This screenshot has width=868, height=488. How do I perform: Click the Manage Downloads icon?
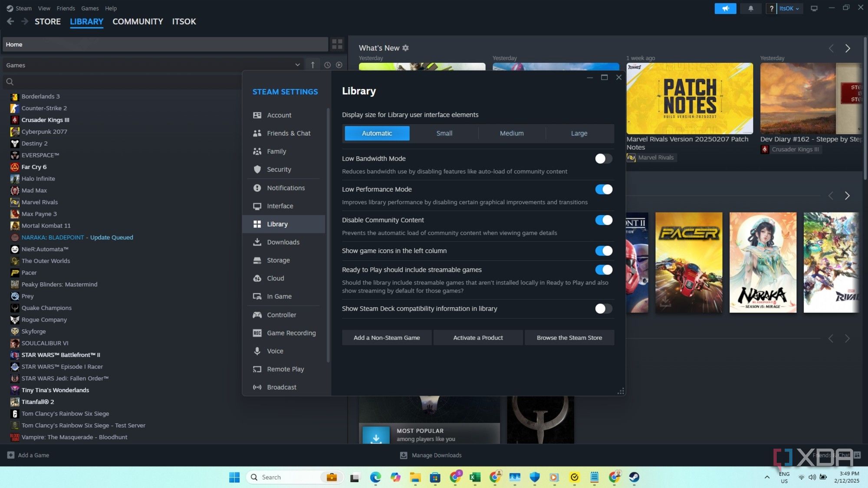point(404,455)
